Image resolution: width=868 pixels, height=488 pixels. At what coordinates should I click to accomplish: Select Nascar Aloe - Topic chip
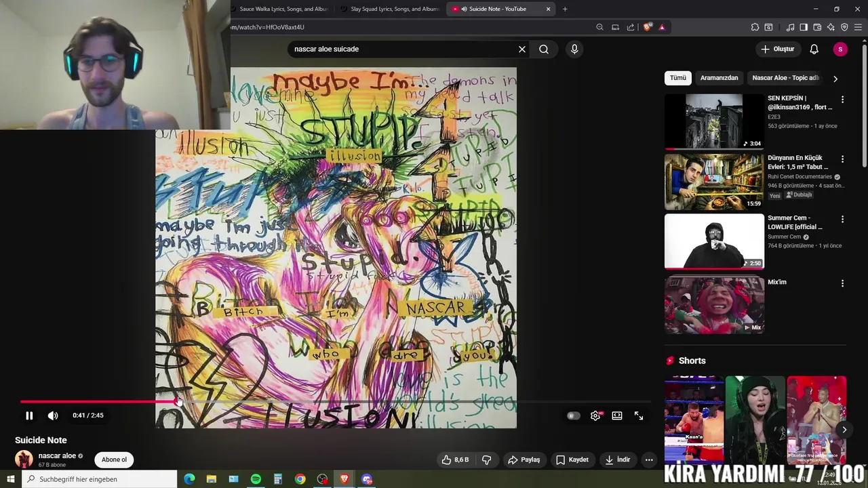[x=785, y=78]
